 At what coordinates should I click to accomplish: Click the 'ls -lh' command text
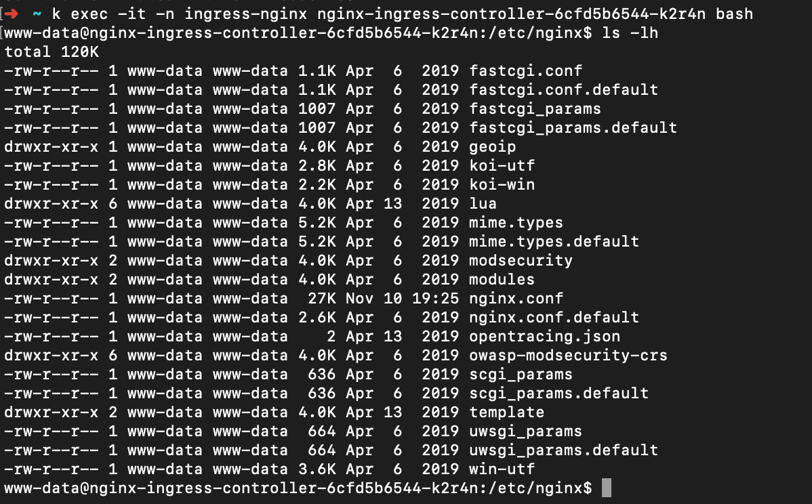(x=630, y=33)
